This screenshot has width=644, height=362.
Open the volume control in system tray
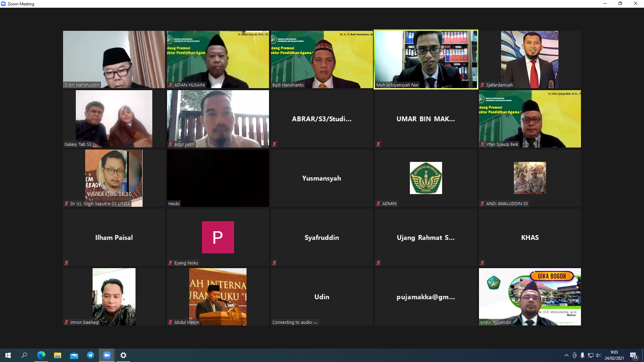(x=598, y=355)
